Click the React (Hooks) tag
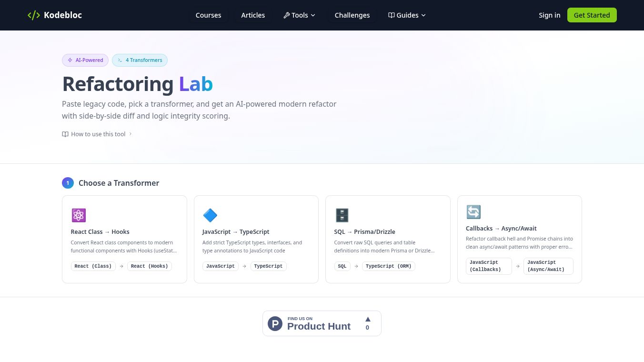The width and height of the screenshot is (644, 362). coord(150,266)
